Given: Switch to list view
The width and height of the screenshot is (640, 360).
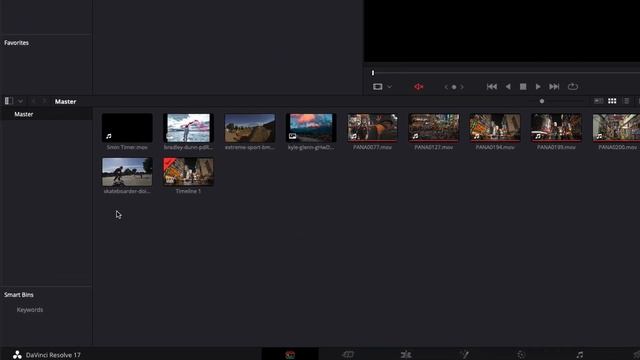Looking at the screenshot, I should (627, 101).
